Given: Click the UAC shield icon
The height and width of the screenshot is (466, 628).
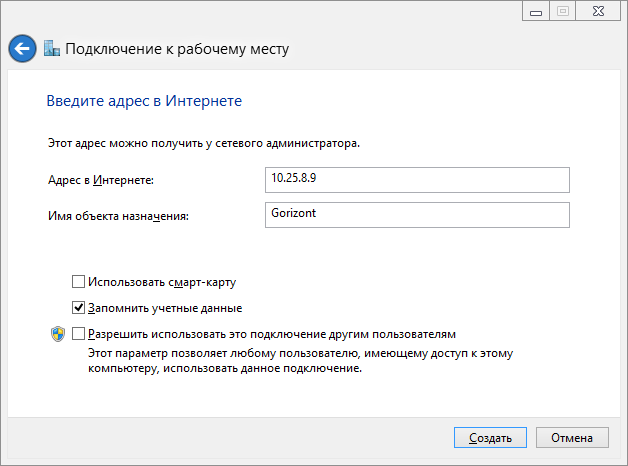Looking at the screenshot, I should tap(57, 334).
